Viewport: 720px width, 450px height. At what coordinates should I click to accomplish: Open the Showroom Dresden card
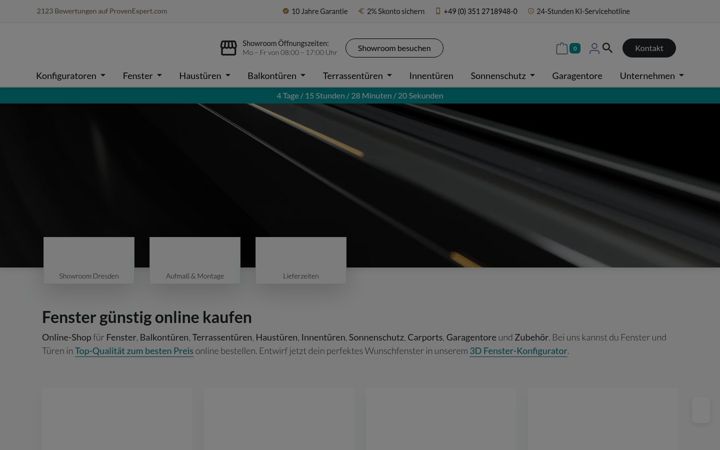[89, 260]
